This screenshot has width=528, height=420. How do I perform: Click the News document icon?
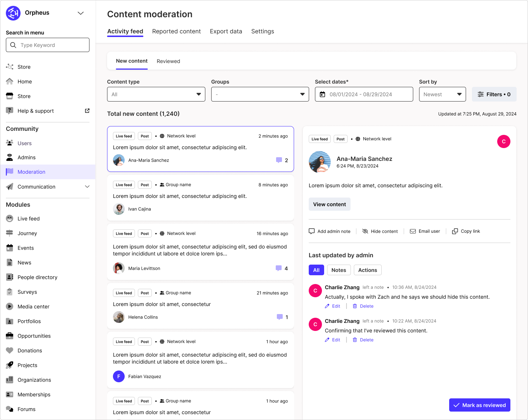click(10, 262)
